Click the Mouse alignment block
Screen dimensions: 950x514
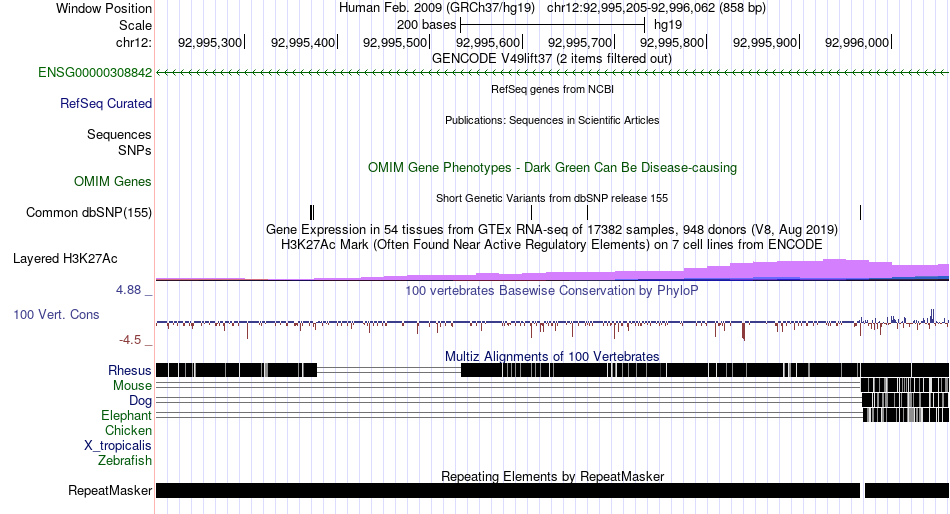coord(905,385)
